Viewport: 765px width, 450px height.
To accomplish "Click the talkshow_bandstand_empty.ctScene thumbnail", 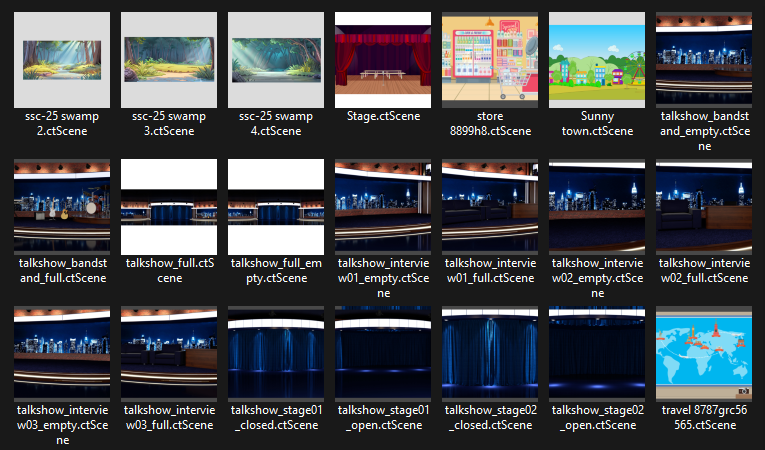I will 704,60.
